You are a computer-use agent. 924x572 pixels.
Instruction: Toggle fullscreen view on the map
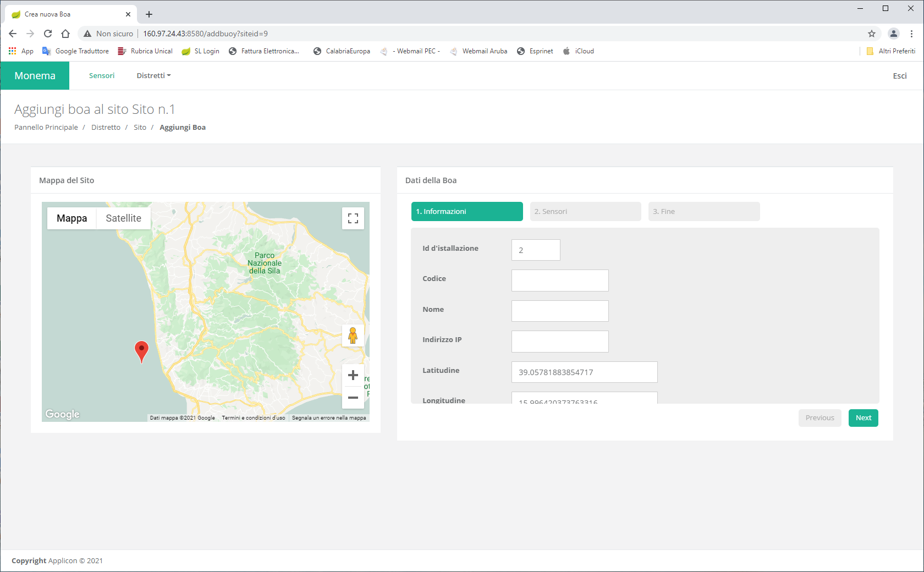pos(353,218)
